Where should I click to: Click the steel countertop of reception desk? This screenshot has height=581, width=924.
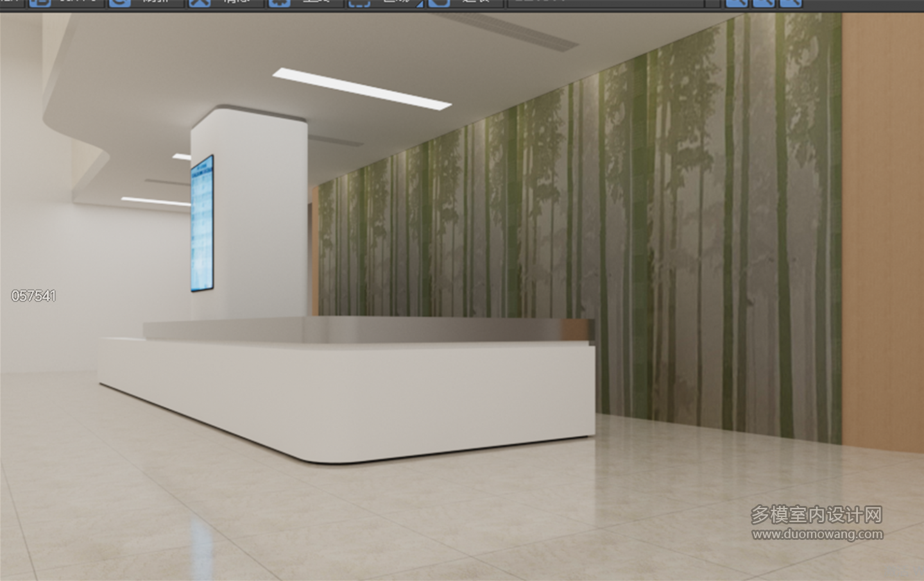point(366,330)
